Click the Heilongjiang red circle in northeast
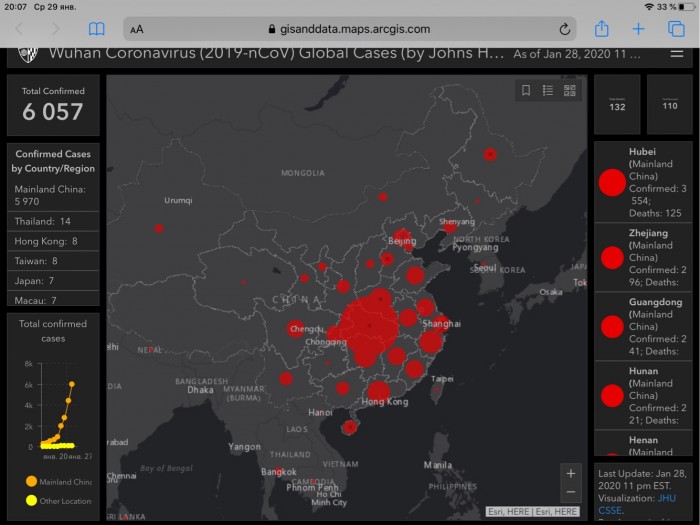The width and height of the screenshot is (700, 525). (x=490, y=154)
